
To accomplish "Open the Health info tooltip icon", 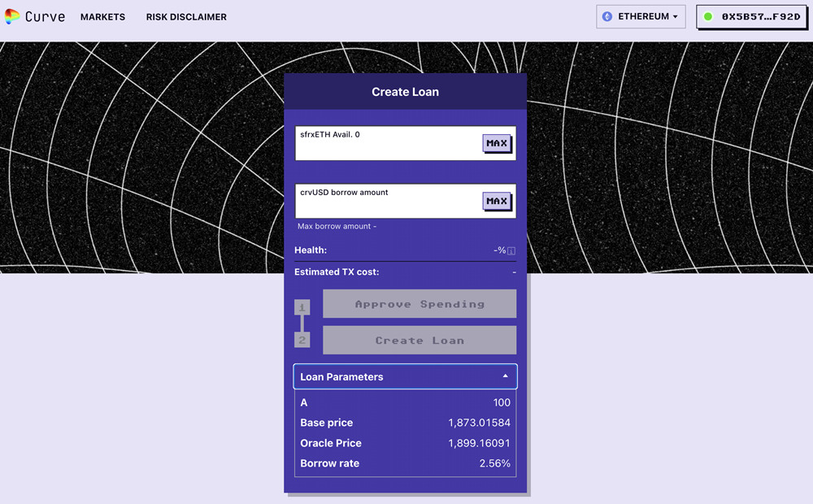I will tap(511, 250).
